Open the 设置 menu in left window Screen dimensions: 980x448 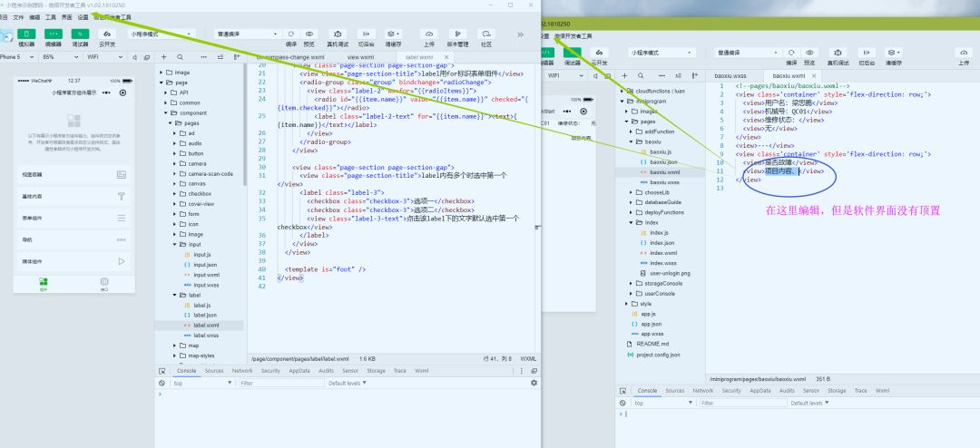tap(83, 17)
